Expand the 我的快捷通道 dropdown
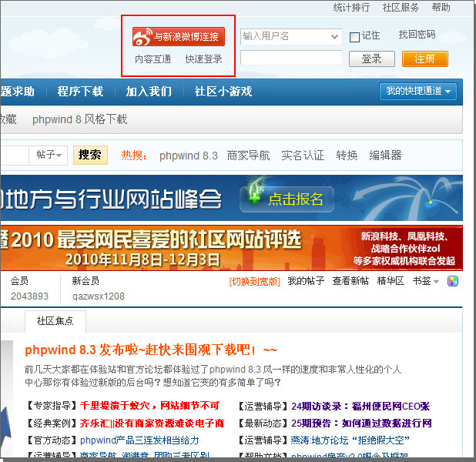The height and width of the screenshot is (462, 476). point(418,91)
